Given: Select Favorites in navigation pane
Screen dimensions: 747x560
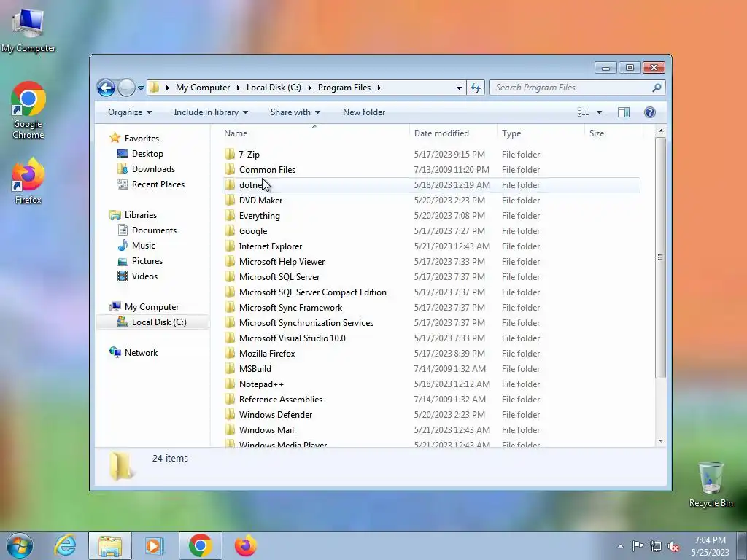Looking at the screenshot, I should point(142,139).
